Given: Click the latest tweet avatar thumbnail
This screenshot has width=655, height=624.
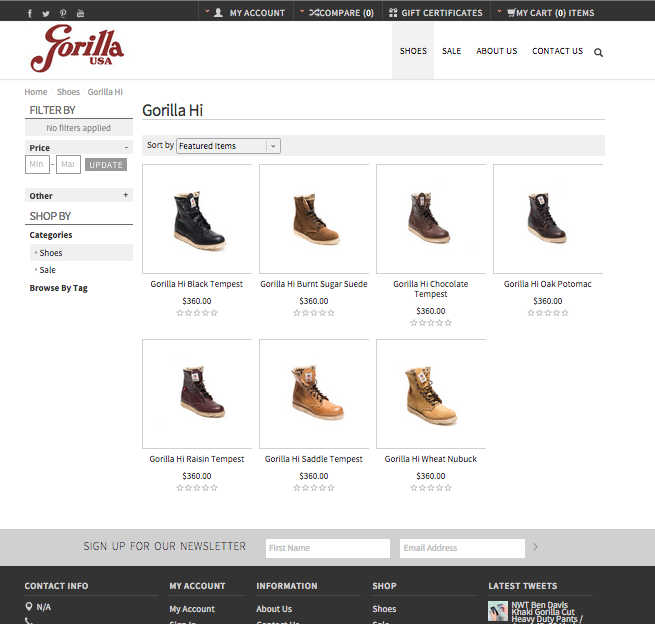Looking at the screenshot, I should (x=498, y=611).
